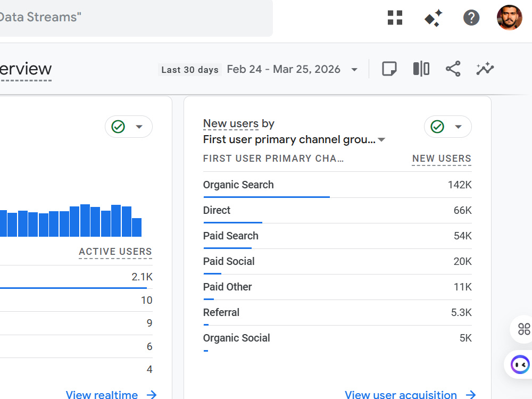Expand the First user primary channel group dropdown

[x=294, y=139]
